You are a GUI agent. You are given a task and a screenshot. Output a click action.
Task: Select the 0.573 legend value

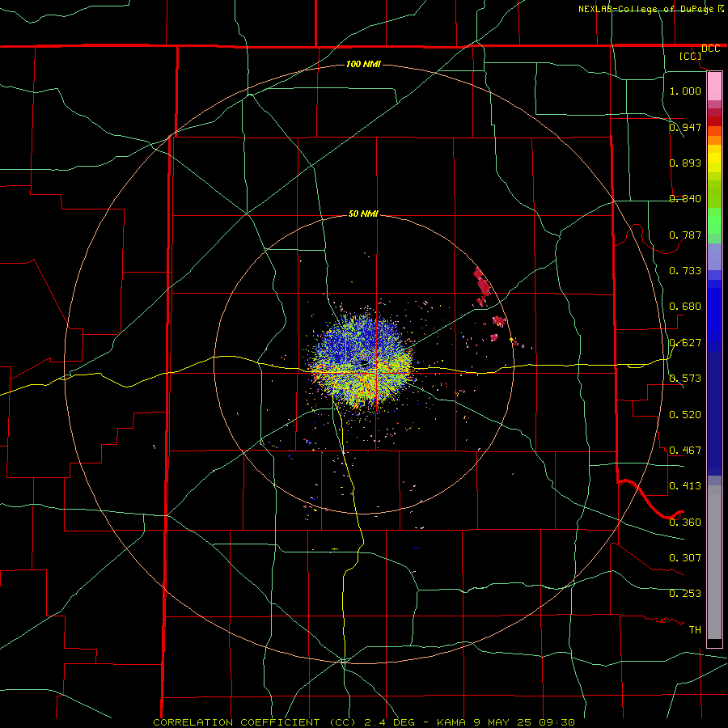685,379
